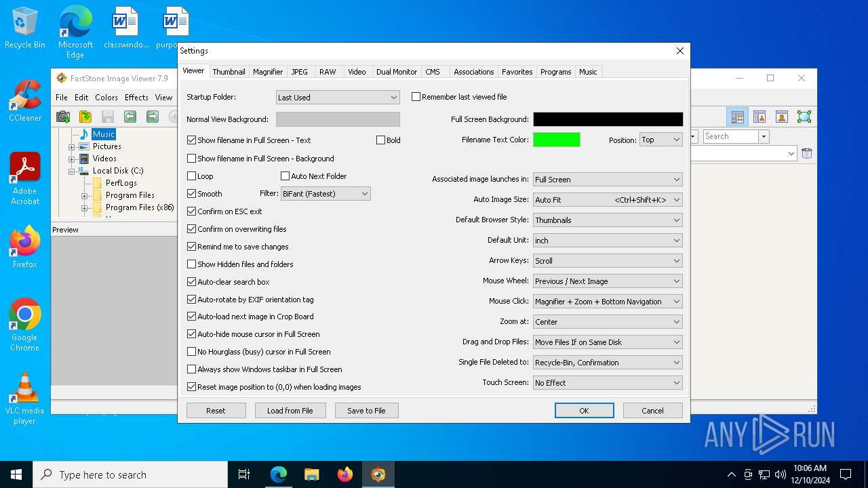868x488 pixels.
Task: Open the Recycle Bin desktop icon
Action: (25, 28)
